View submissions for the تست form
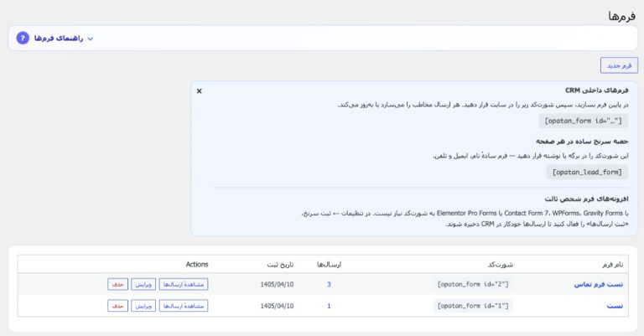 pos(184,306)
